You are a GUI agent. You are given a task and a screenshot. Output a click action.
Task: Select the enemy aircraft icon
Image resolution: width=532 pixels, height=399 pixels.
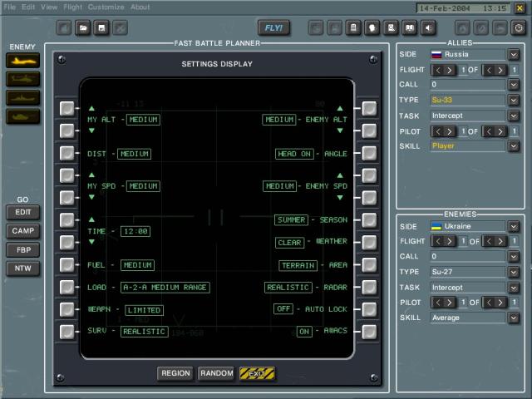22,60
